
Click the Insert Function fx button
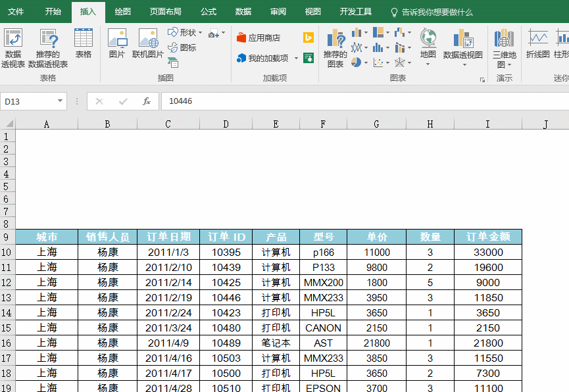pyautogui.click(x=146, y=101)
